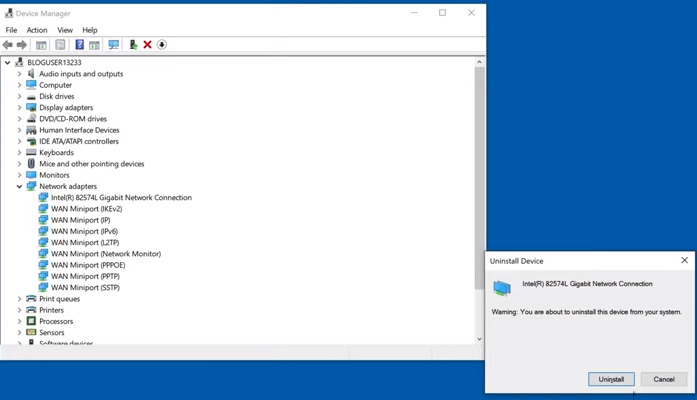
Task: Select the Printers tree label
Action: [x=52, y=310]
